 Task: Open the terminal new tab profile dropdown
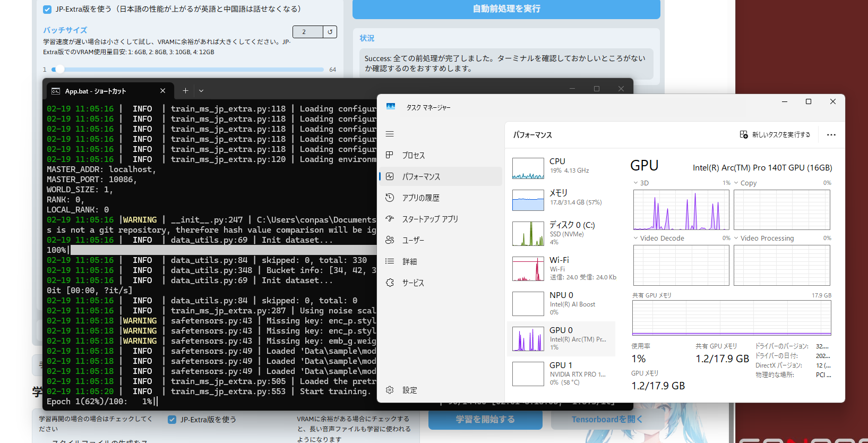(x=201, y=91)
